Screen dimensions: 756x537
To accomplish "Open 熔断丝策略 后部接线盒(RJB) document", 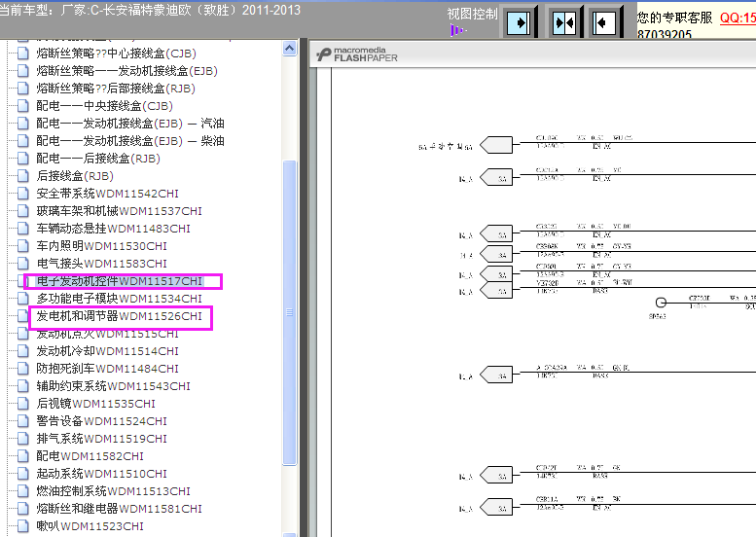I will pos(116,89).
